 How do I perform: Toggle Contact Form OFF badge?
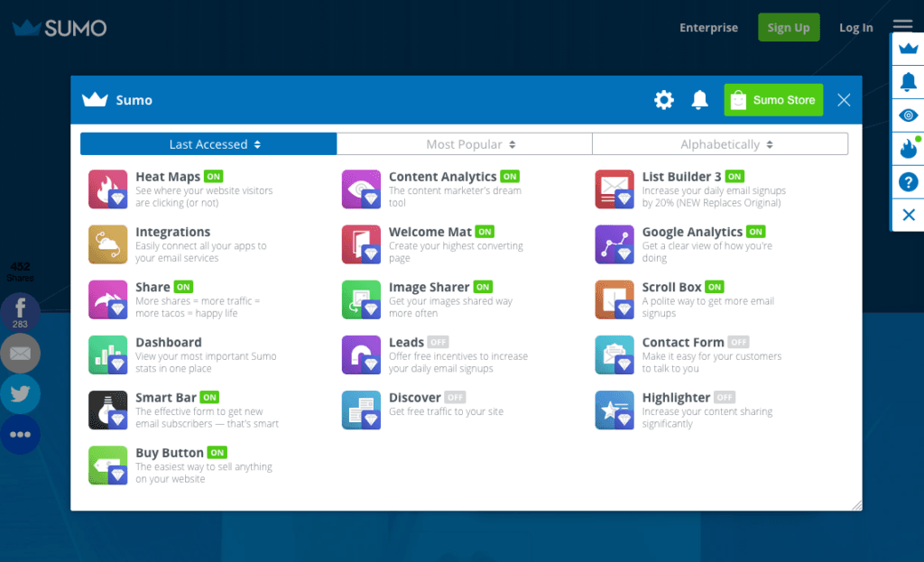click(738, 342)
